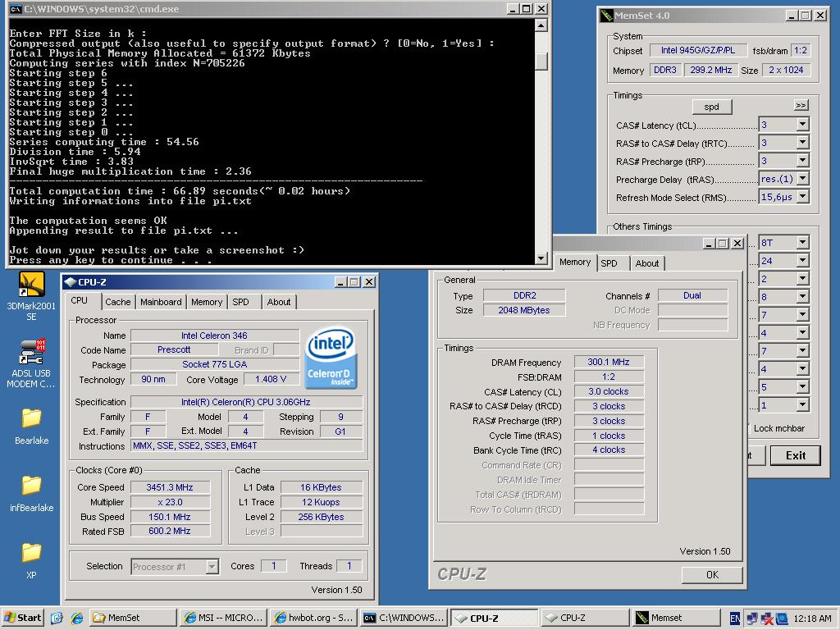Switch to the Mainboard tab in CPU-Z
The height and width of the screenshot is (630, 840).
point(161,302)
